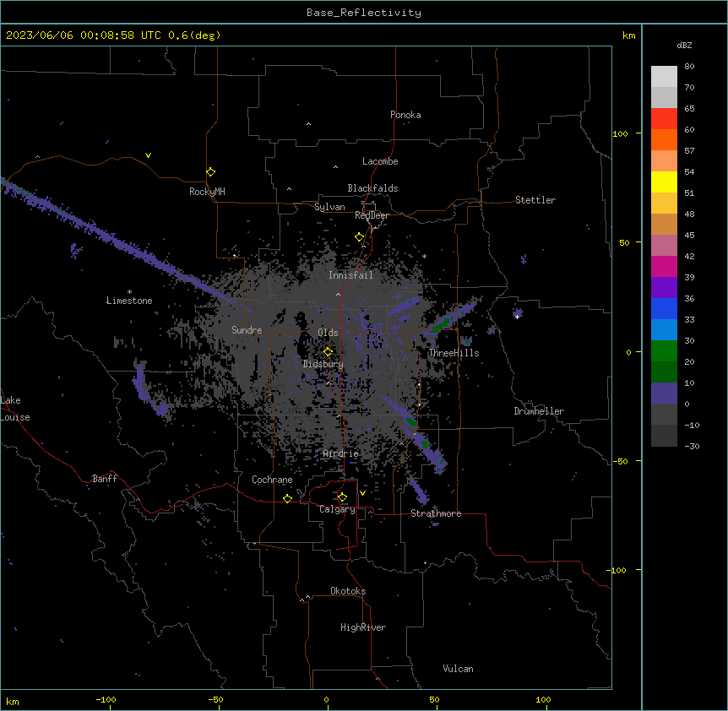Click the Cochrane label
Viewport: 728px width, 711px height.
coord(272,480)
